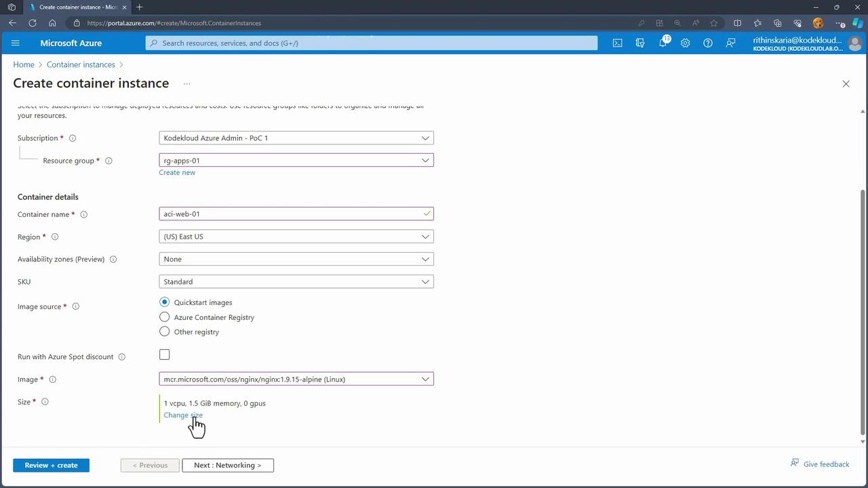Image resolution: width=868 pixels, height=488 pixels.
Task: Show info tooltip for Region
Action: tap(55, 237)
